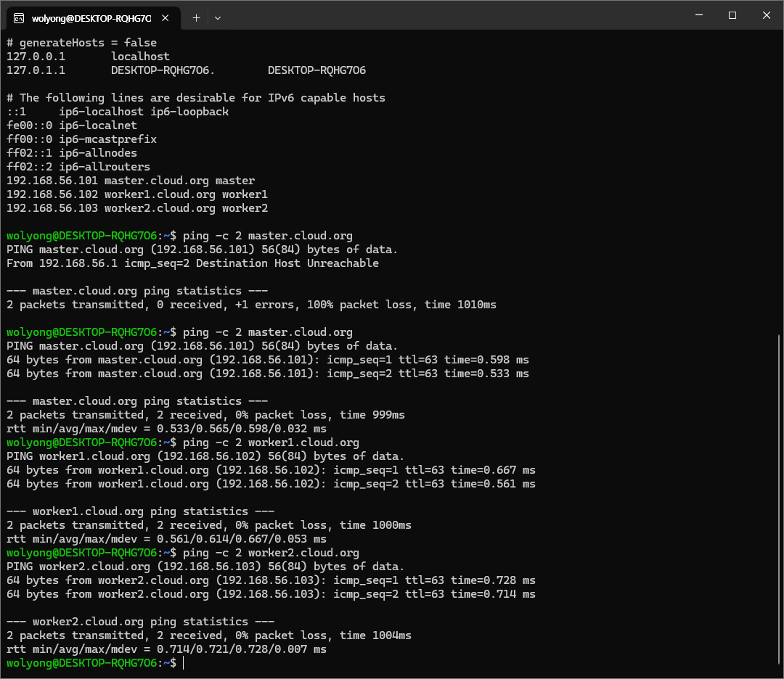Click the rtt line showing 0.714/0.721/0.728/0.007 ms

[166, 649]
